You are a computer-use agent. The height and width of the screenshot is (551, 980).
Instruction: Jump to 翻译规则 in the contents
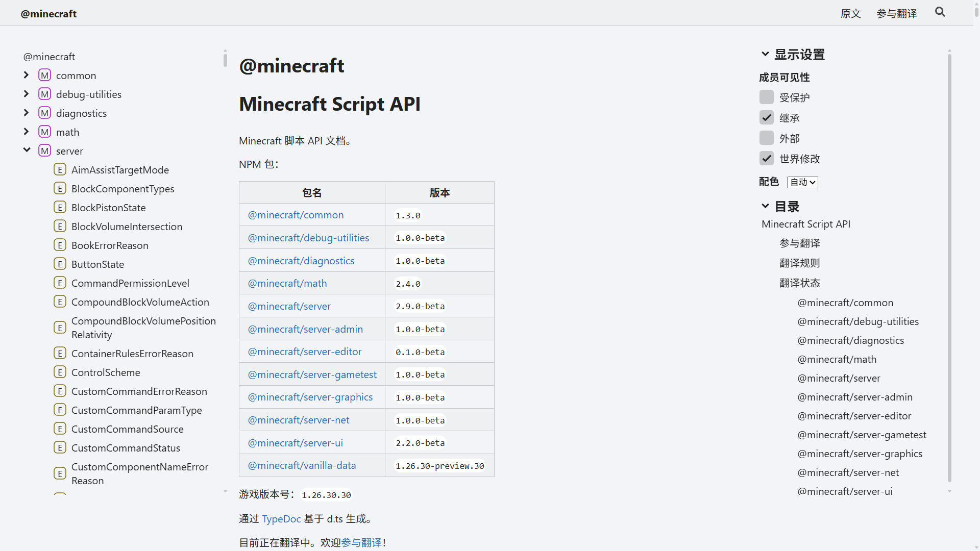point(800,263)
